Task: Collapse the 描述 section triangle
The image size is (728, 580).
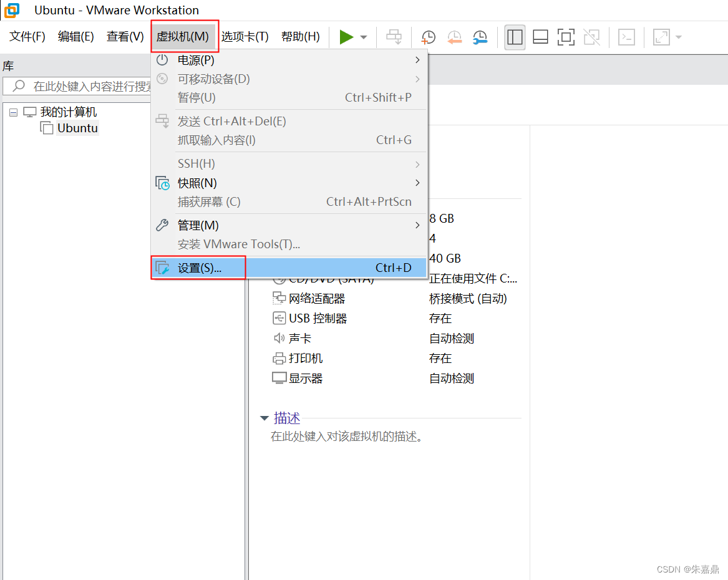Action: tap(264, 418)
